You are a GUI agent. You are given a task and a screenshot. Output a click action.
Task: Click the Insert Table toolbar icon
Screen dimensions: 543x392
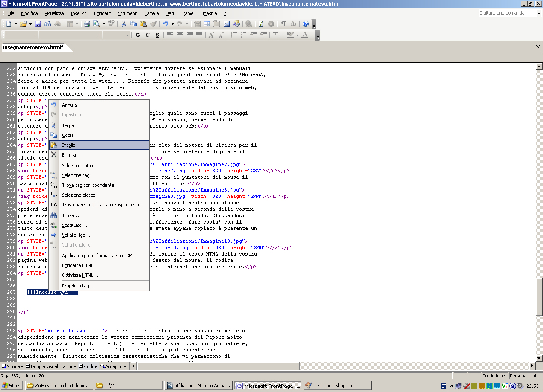pos(207,24)
